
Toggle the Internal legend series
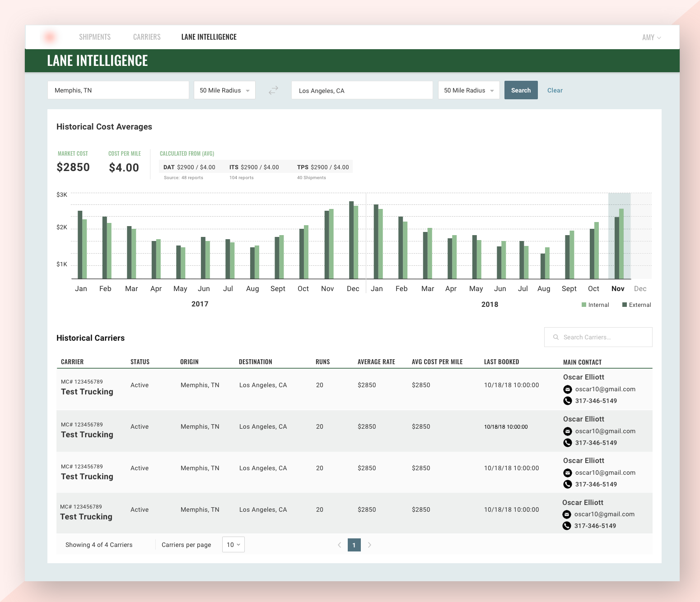click(x=595, y=305)
